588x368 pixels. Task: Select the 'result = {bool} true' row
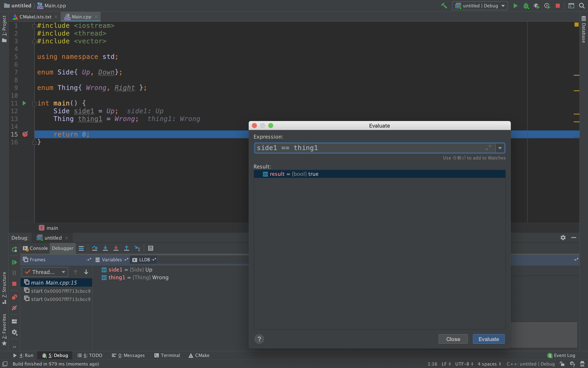[380, 174]
